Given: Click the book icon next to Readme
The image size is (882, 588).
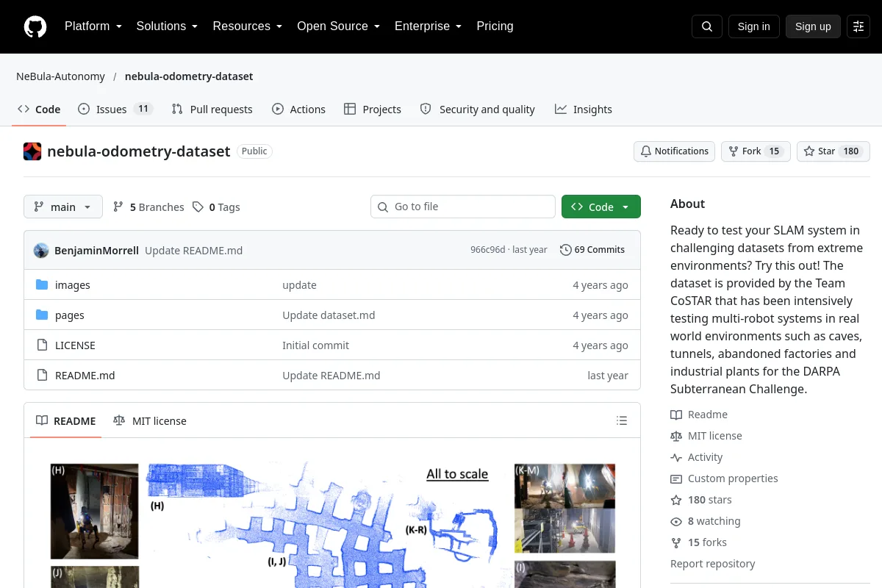Looking at the screenshot, I should point(676,415).
